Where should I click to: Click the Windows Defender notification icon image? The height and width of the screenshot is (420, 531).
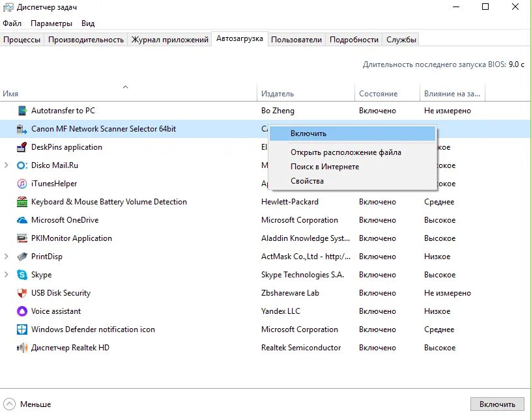pyautogui.click(x=22, y=329)
